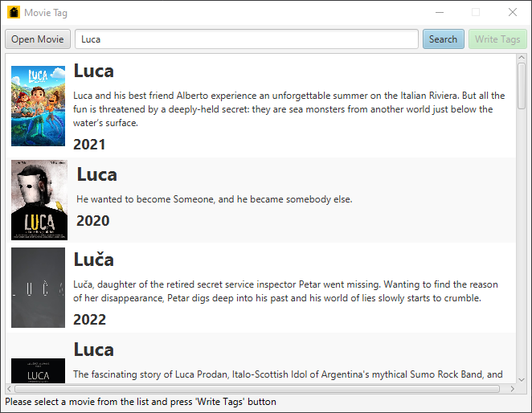Click the status bar instruction message
The width and height of the screenshot is (532, 413).
(141, 402)
